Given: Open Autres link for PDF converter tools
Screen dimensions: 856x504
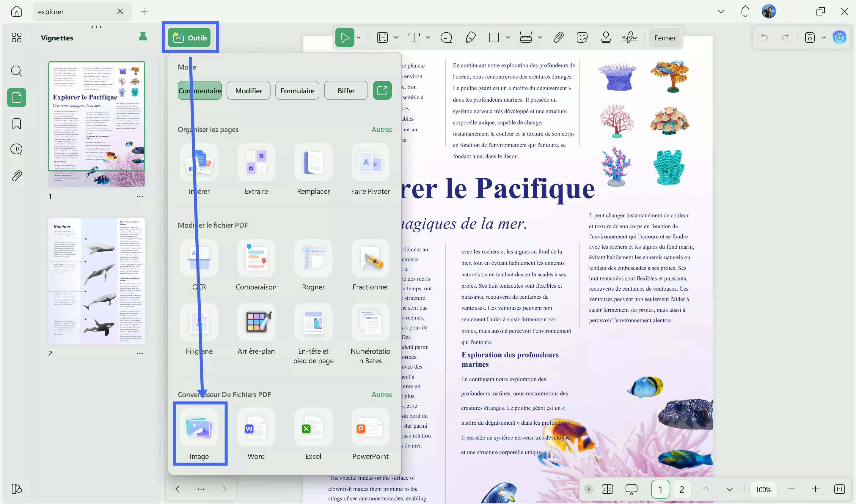Looking at the screenshot, I should pos(381,394).
